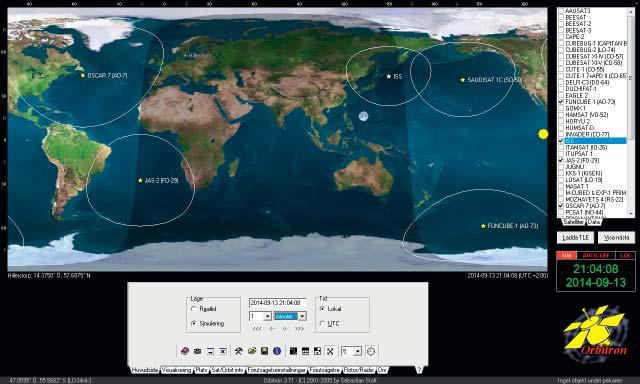Open the dropdown showing 5 in toolbar
Screen dimensions: 640x384
358,351
